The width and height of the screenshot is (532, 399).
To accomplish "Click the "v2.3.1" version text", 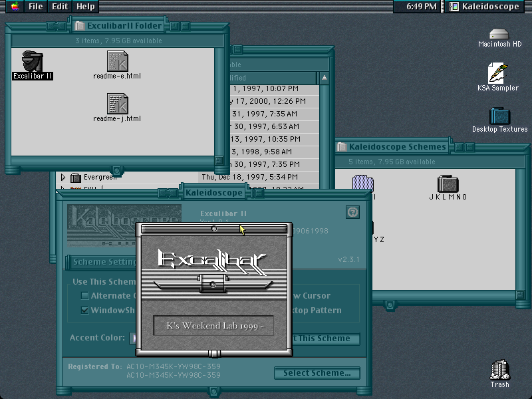I will coord(348,259).
